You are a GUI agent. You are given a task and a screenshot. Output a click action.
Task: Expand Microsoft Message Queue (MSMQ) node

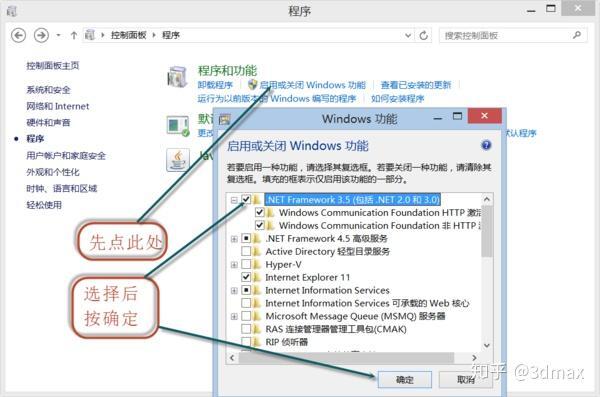point(234,317)
